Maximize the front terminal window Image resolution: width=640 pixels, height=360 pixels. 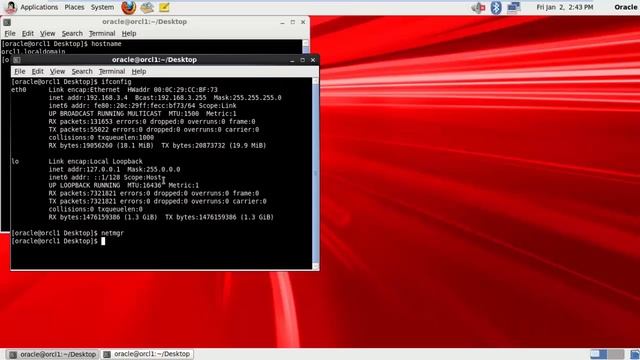pos(302,60)
